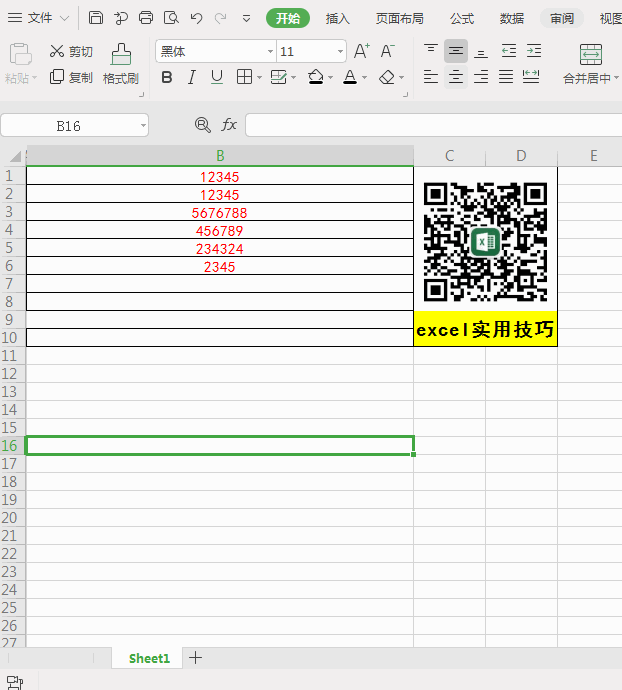Image resolution: width=622 pixels, height=690 pixels.
Task: Toggle Underline formatting
Action: pos(217,77)
